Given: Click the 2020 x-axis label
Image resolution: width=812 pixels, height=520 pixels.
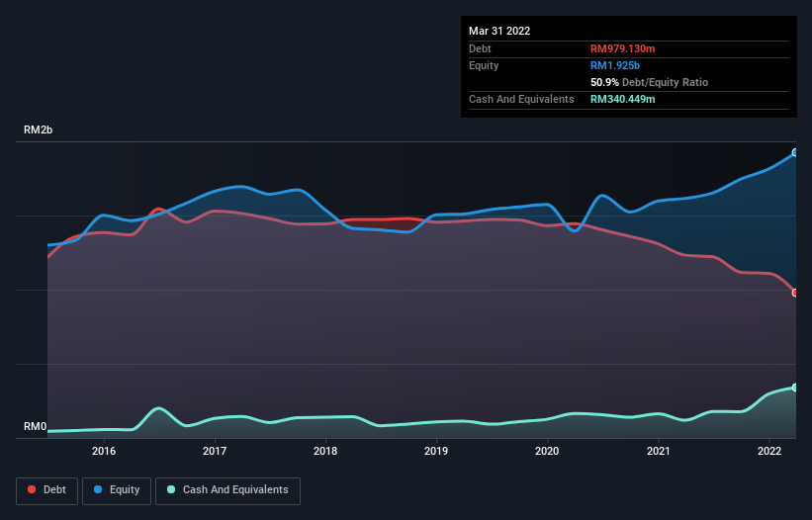Looking at the screenshot, I should 547,451.
